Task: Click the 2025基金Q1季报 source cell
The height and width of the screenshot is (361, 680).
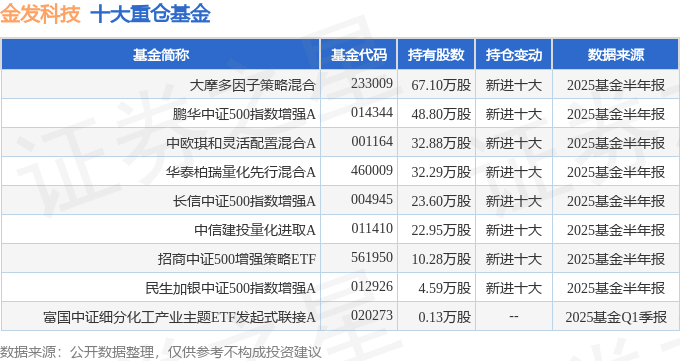Action: (x=616, y=317)
